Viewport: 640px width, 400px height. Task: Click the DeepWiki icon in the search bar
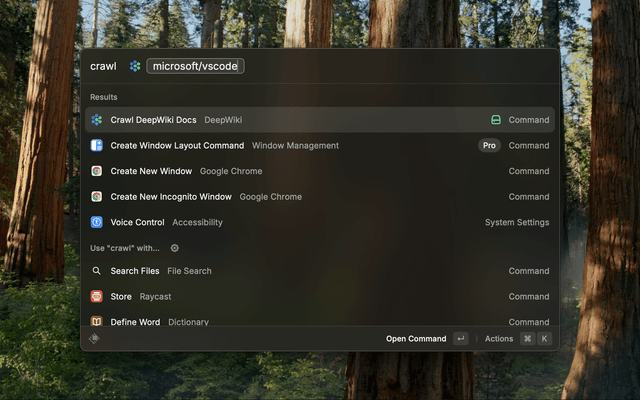coord(135,66)
